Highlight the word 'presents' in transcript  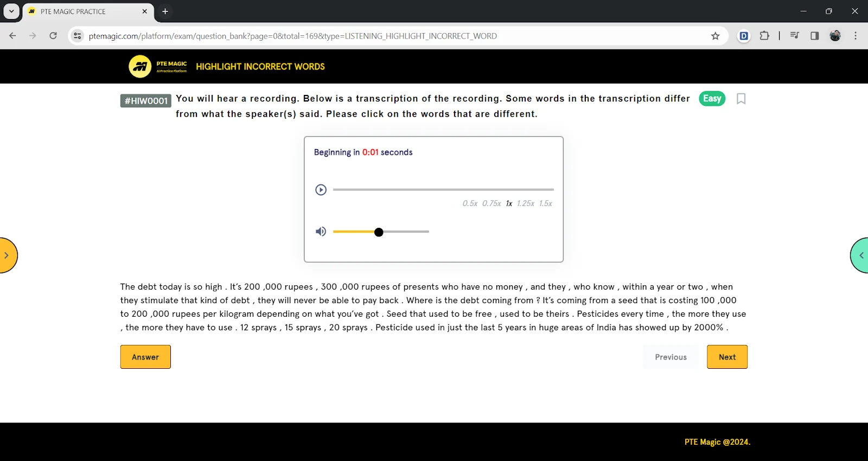(420, 287)
